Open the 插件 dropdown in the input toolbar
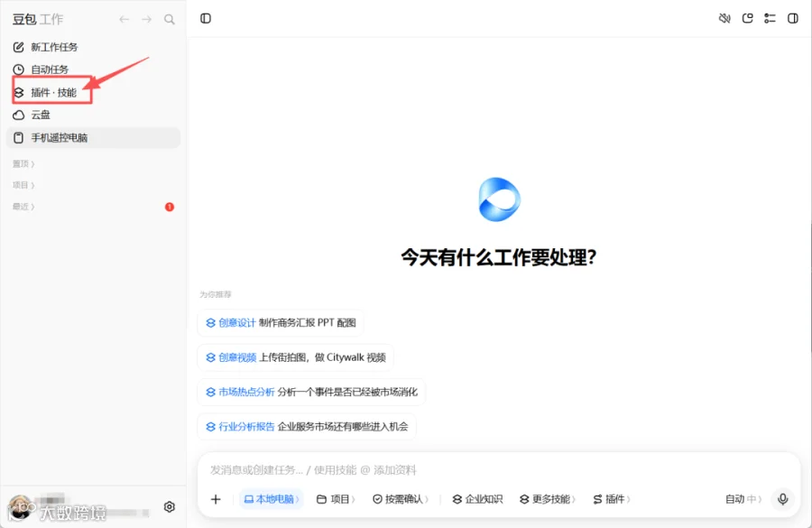Viewport: 812px width, 528px height. tap(612, 499)
